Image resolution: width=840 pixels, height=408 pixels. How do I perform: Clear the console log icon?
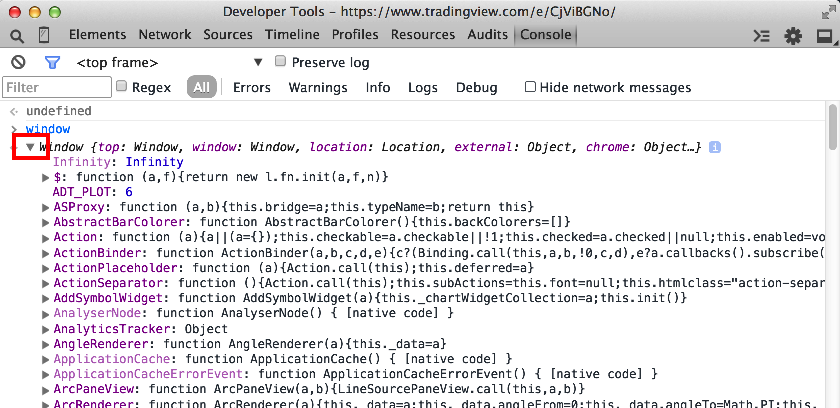point(18,63)
